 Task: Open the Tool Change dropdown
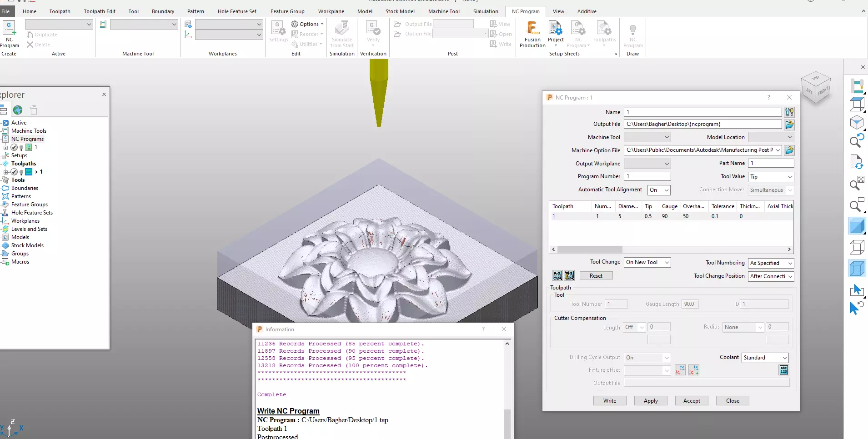pos(647,262)
